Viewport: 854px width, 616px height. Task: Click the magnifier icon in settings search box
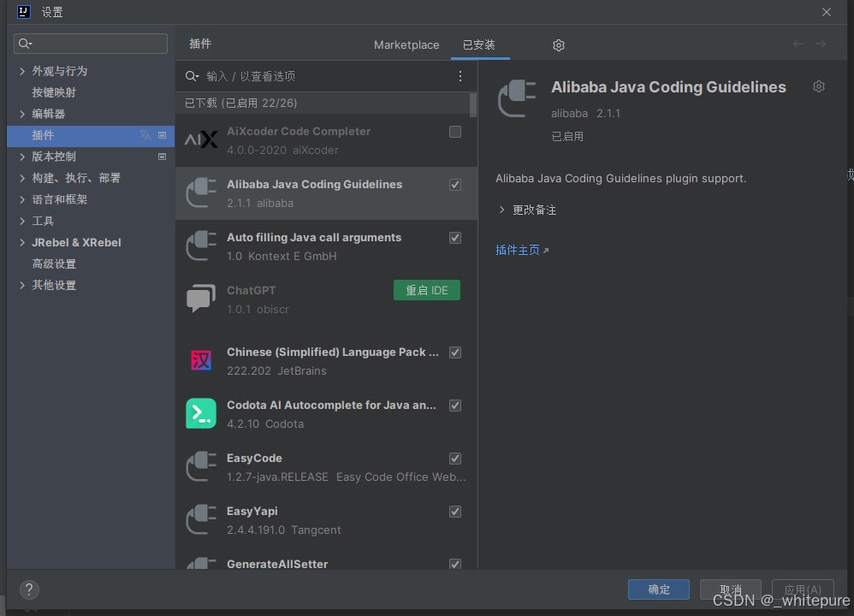tap(25, 44)
